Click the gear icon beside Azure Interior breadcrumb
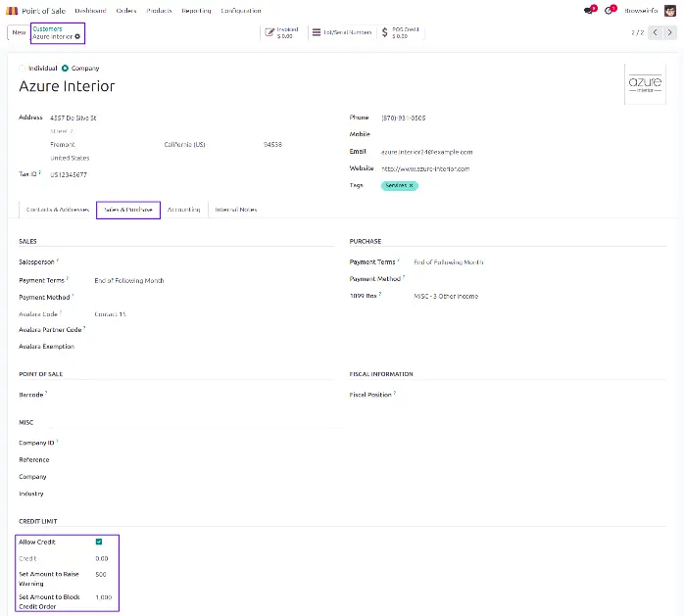 tap(78, 36)
